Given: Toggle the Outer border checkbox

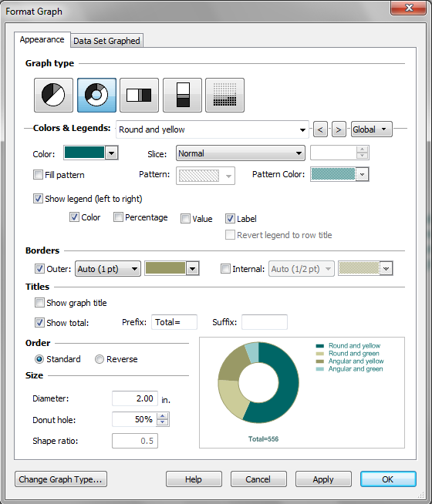Looking at the screenshot, I should click(x=39, y=269).
